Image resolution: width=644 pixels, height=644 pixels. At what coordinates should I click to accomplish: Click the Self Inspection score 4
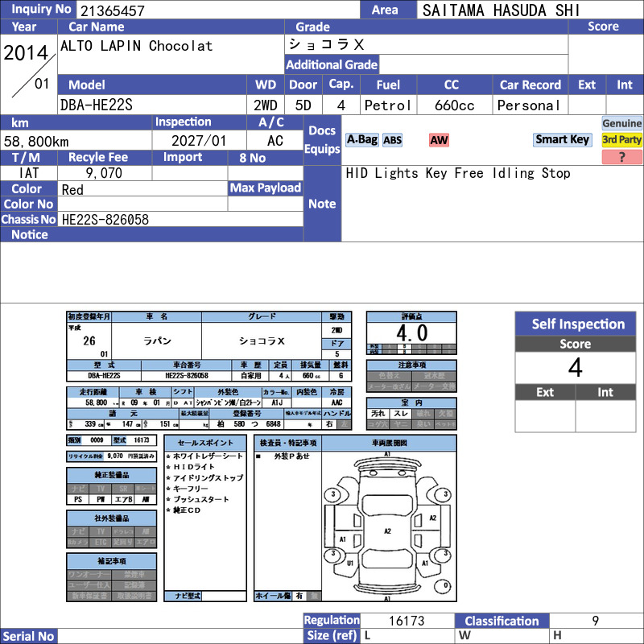pos(576,368)
